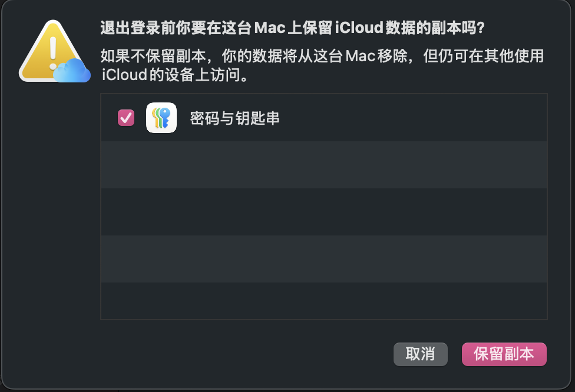
Task: Click the lower lighter empty list row
Action: click(x=324, y=259)
